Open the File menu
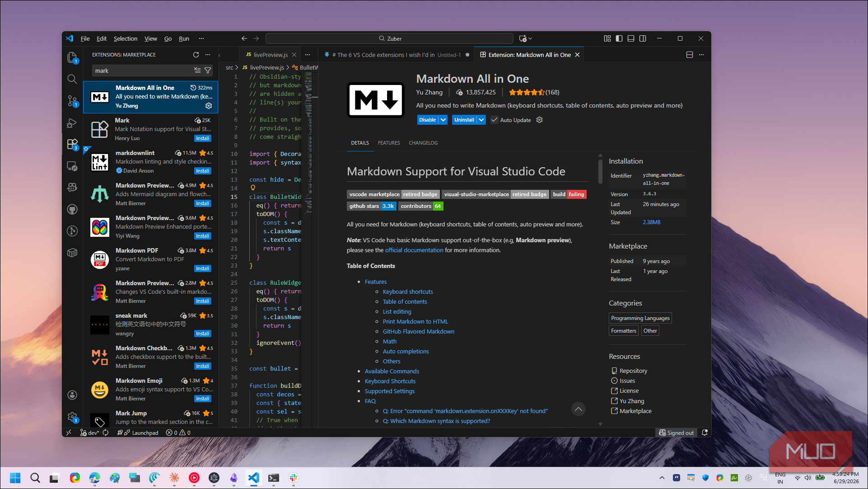Screen dimensions: 868x489 pyautogui.click(x=85, y=38)
